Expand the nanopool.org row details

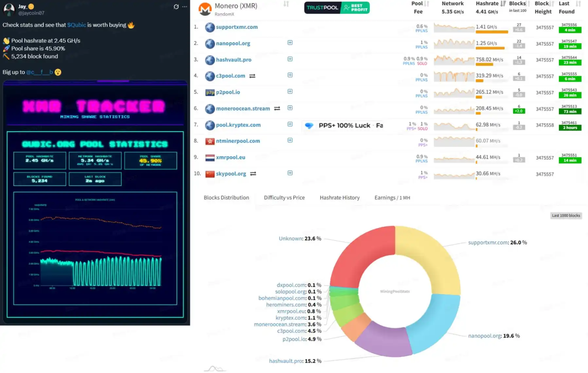click(290, 43)
